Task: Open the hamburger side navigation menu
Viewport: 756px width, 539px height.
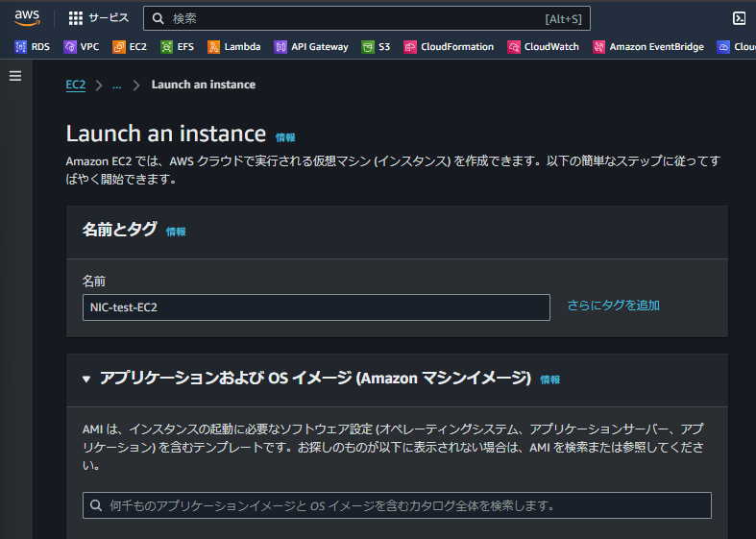Action: pyautogui.click(x=15, y=76)
